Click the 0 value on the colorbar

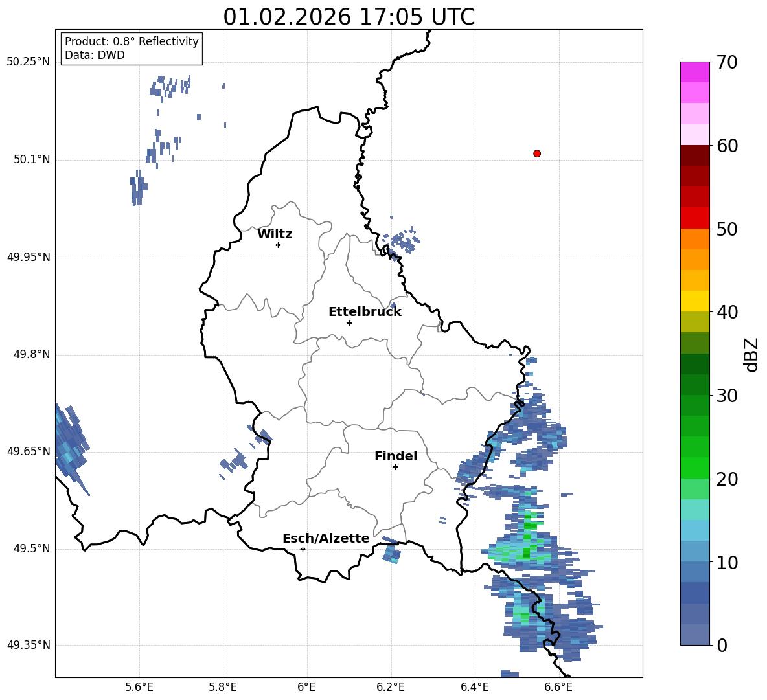click(721, 645)
